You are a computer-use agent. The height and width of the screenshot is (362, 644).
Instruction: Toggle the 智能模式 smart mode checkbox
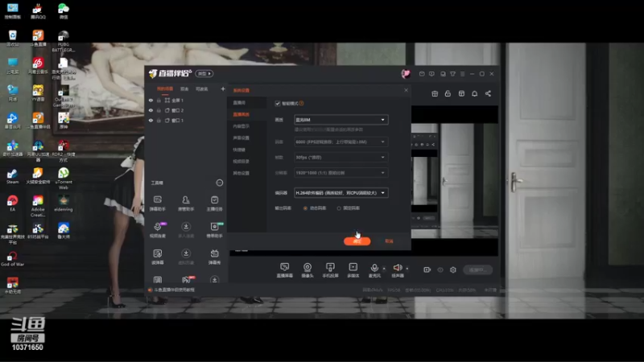coord(278,104)
